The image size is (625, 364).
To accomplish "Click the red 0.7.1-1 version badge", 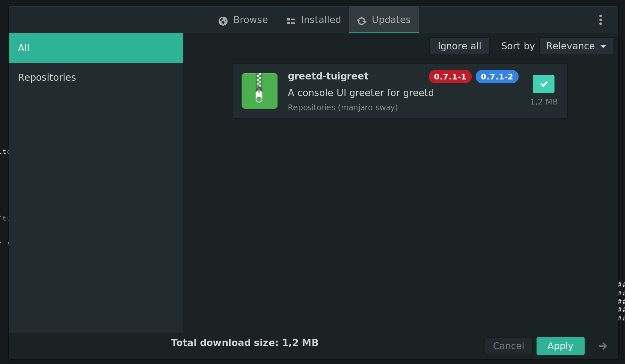I will pos(450,77).
